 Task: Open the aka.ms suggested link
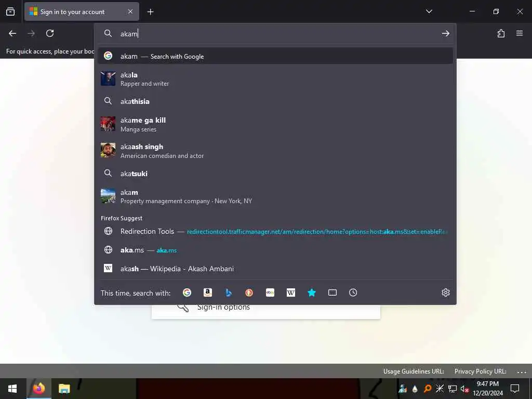[275, 250]
